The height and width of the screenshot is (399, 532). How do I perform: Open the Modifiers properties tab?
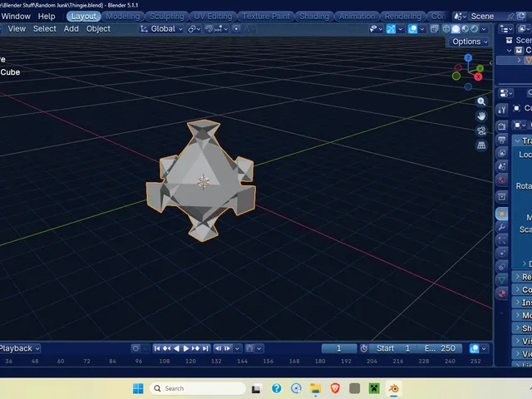502,227
